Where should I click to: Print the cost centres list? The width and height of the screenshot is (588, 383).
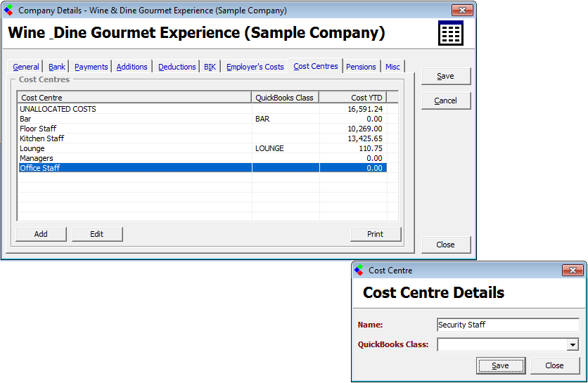(x=376, y=234)
